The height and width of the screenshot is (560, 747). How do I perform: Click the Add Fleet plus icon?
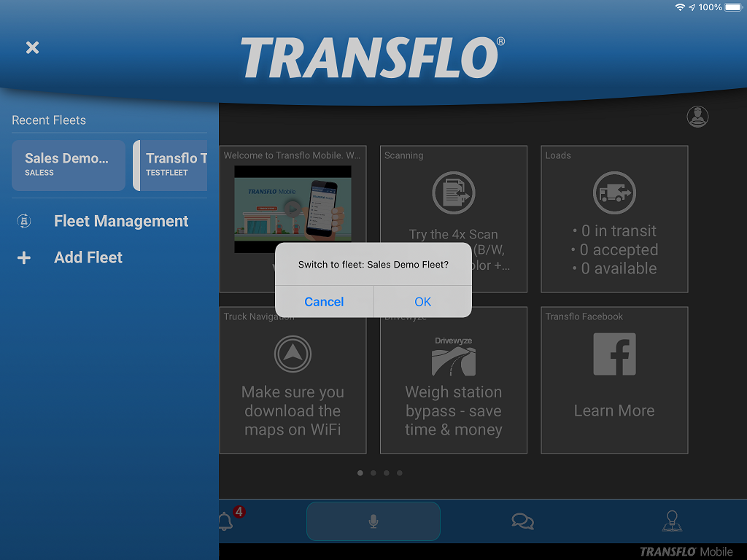coord(24,258)
